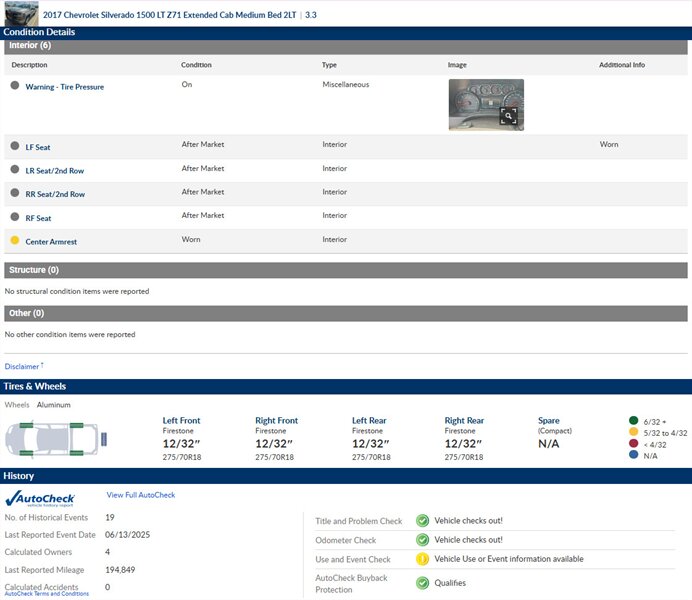Click green check icon for AutoCheck Buyback Protection
692x600 pixels.
click(x=422, y=583)
